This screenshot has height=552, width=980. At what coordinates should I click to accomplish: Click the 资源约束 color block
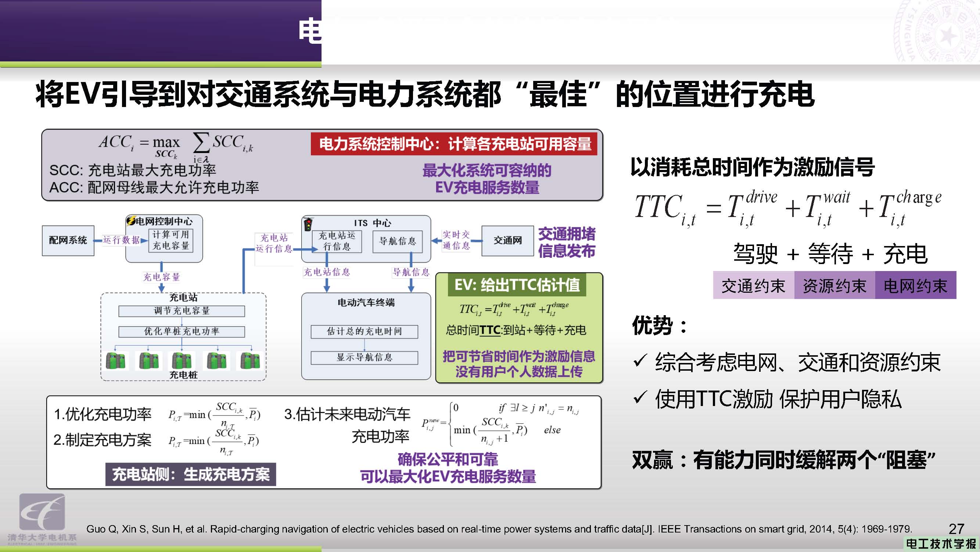(x=835, y=285)
